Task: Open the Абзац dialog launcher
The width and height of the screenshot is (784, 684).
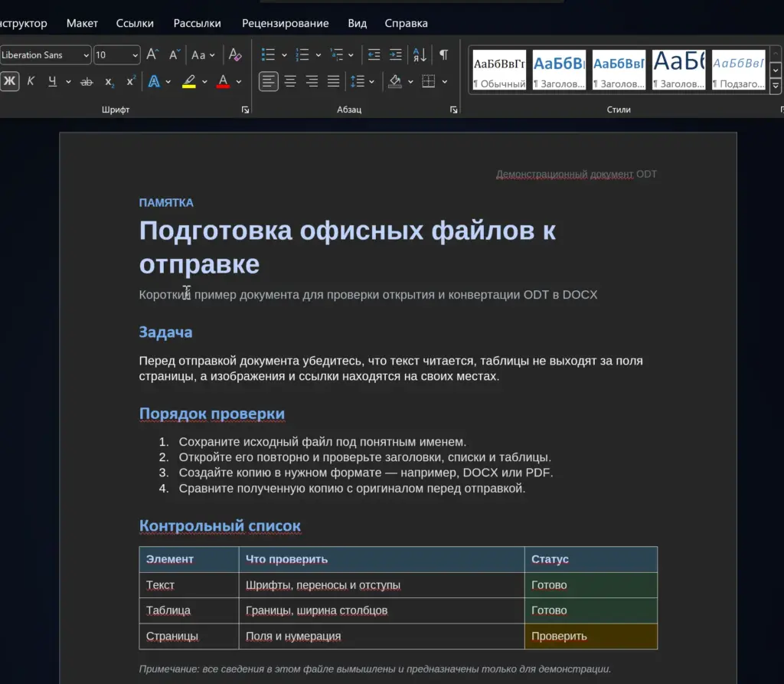Action: tap(453, 110)
